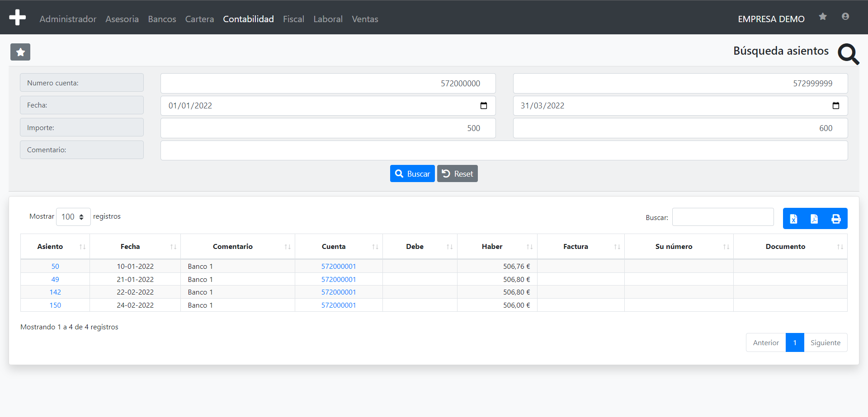The width and height of the screenshot is (868, 417).
Task: Open calendar picker for start date
Action: pos(484,106)
